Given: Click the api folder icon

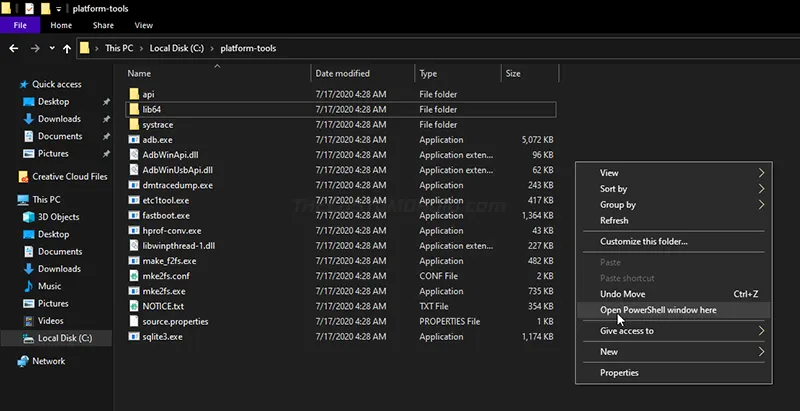Looking at the screenshot, I should coord(134,94).
